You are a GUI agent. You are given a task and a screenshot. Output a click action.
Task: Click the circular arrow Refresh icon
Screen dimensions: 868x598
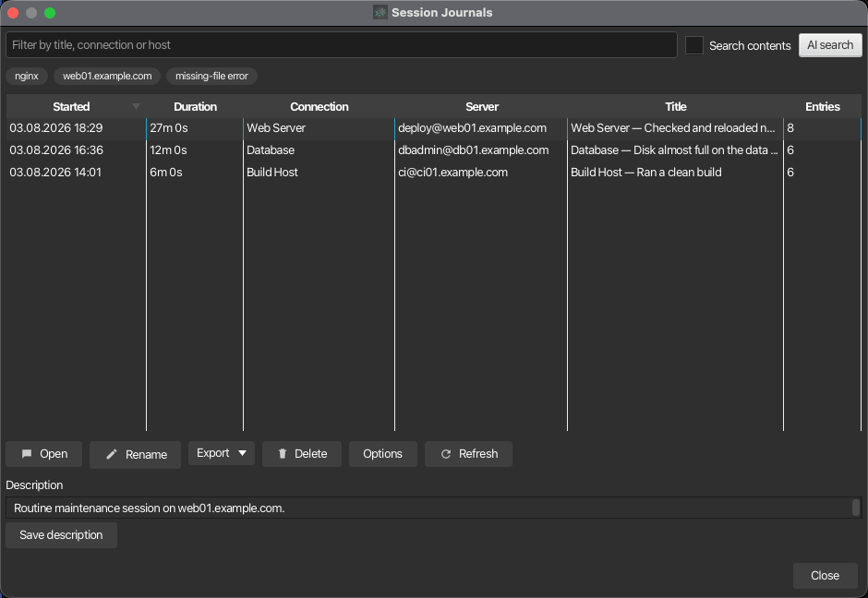point(446,454)
